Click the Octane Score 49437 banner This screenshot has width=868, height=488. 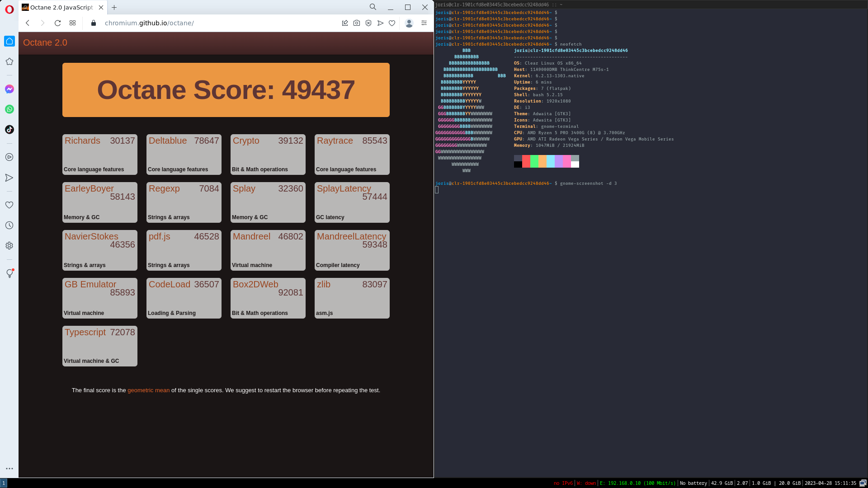pyautogui.click(x=226, y=90)
